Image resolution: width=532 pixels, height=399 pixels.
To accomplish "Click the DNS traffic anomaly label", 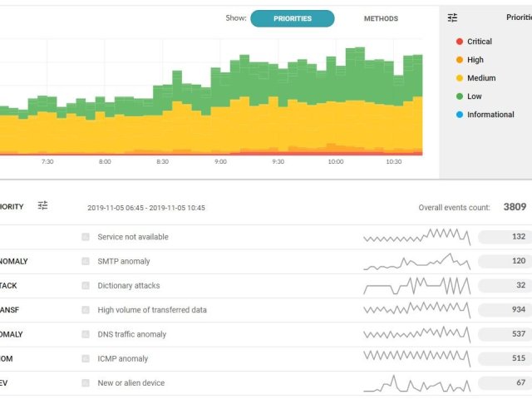I will 132,334.
